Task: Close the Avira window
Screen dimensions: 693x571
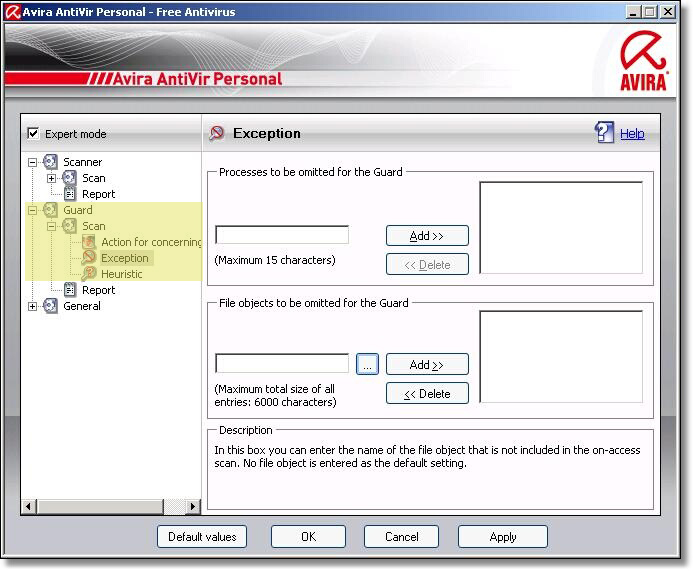Action: coord(668,12)
